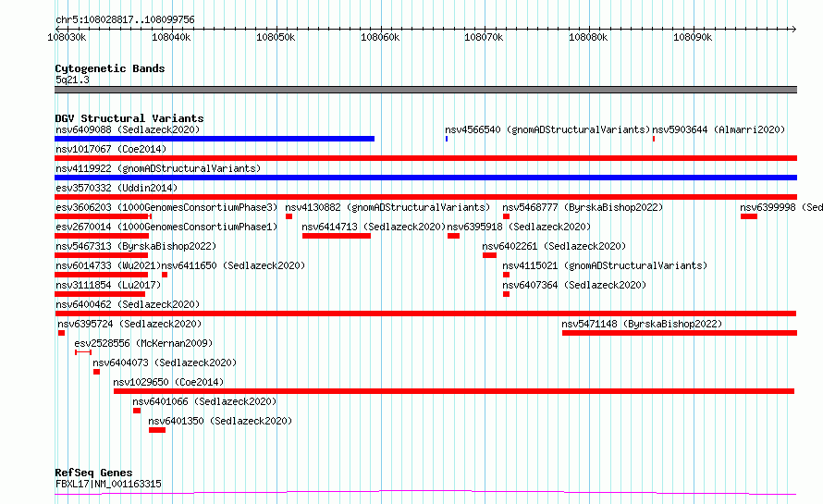Select the nsv4119922 gnomAD variant label
This screenshot has height=504, width=823.
coord(158,168)
